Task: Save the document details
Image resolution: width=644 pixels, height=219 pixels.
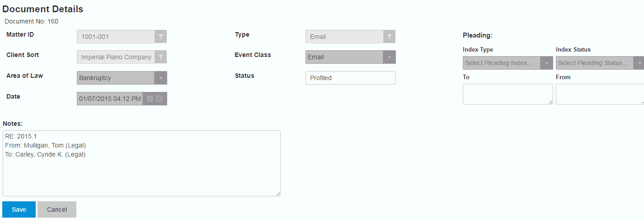Action: click(x=19, y=209)
